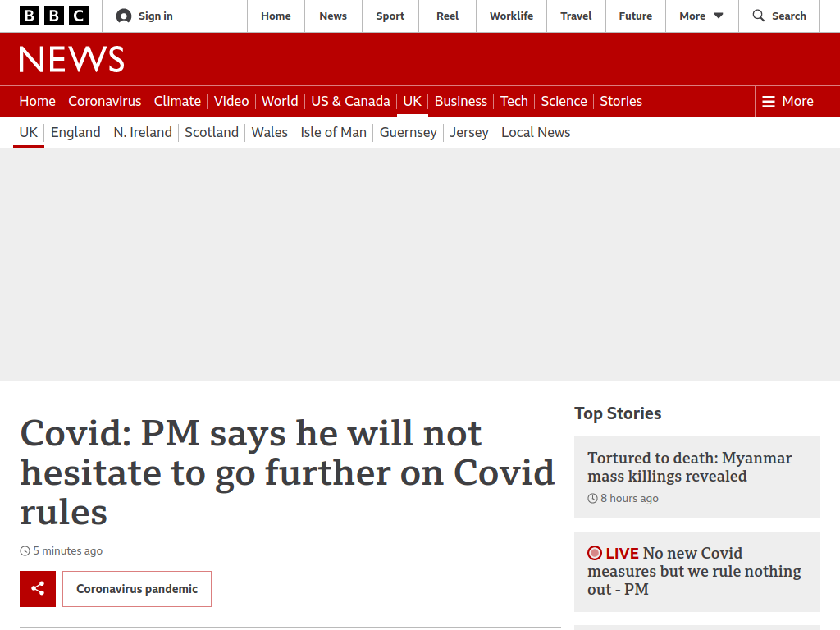Image resolution: width=840 pixels, height=630 pixels.
Task: Open the Myanmar mass killings story
Action: (689, 467)
